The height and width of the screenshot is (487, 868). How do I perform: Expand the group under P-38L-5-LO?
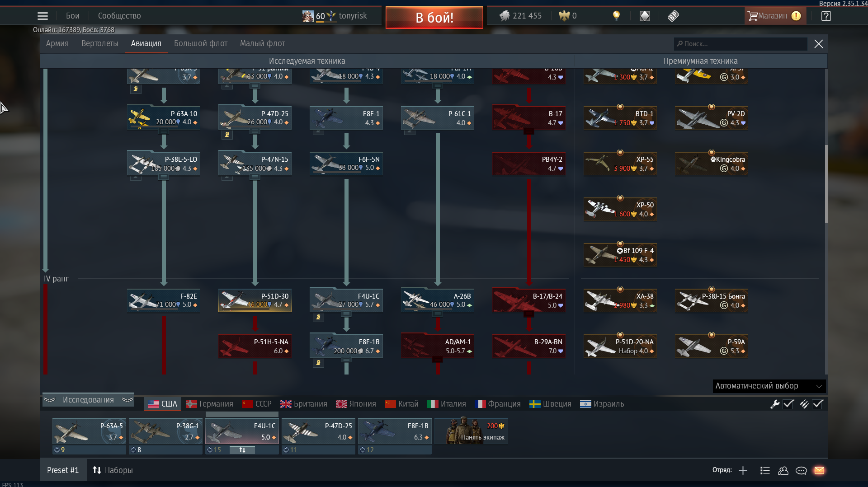164,177
